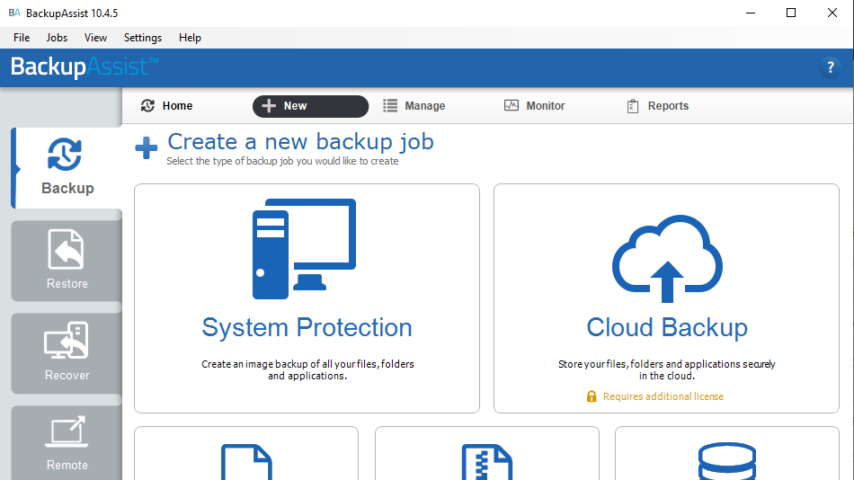
Task: Click the Create a new backup job heading
Action: point(301,142)
